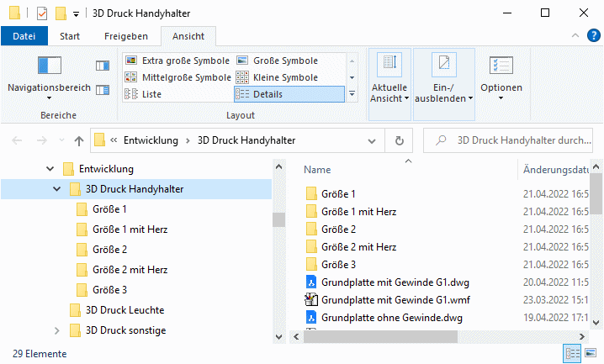The height and width of the screenshot is (364, 604).
Task: Collapse the 3D Druck Handyhalter tree node
Action: coord(57,189)
